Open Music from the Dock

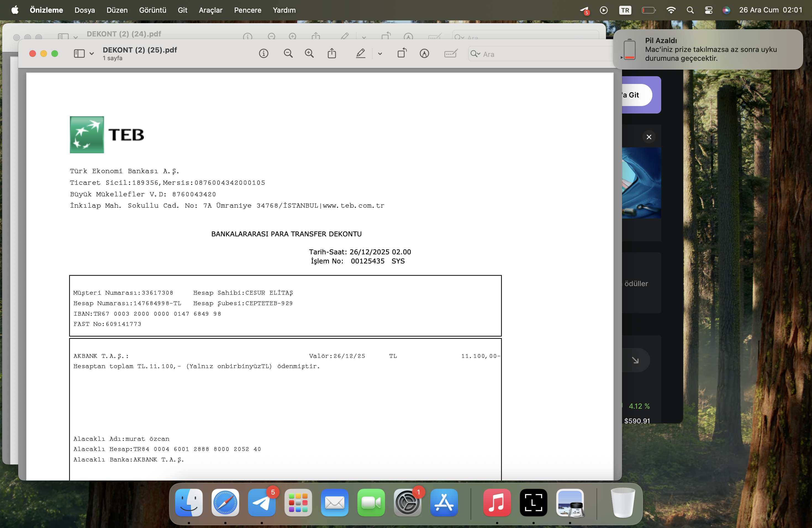click(497, 502)
